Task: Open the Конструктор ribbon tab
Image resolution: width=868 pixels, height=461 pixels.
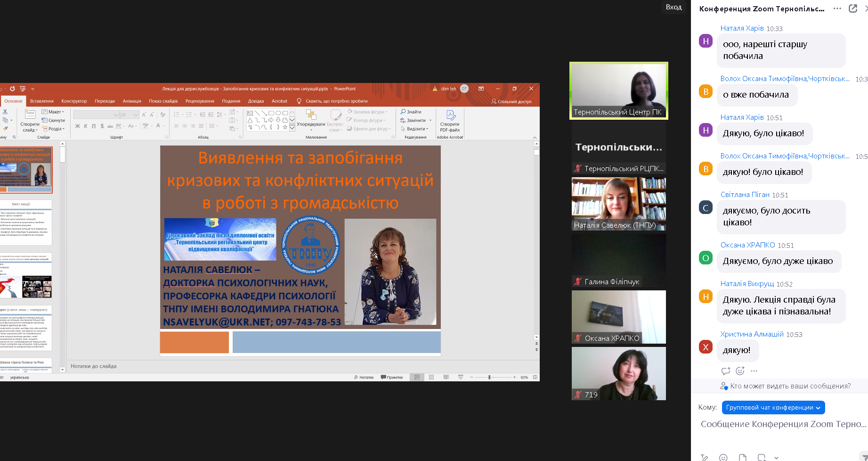Action: (x=74, y=101)
